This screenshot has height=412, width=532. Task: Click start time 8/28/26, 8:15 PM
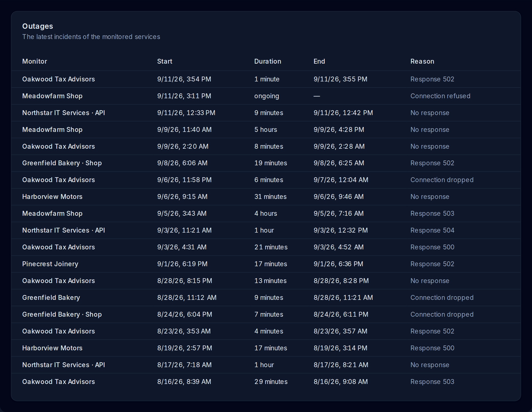(x=184, y=281)
